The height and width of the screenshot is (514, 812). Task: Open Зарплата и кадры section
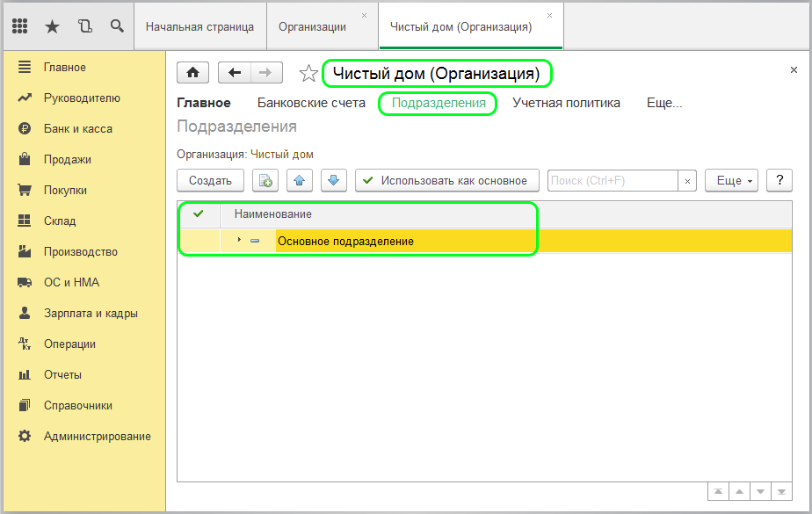(x=91, y=313)
